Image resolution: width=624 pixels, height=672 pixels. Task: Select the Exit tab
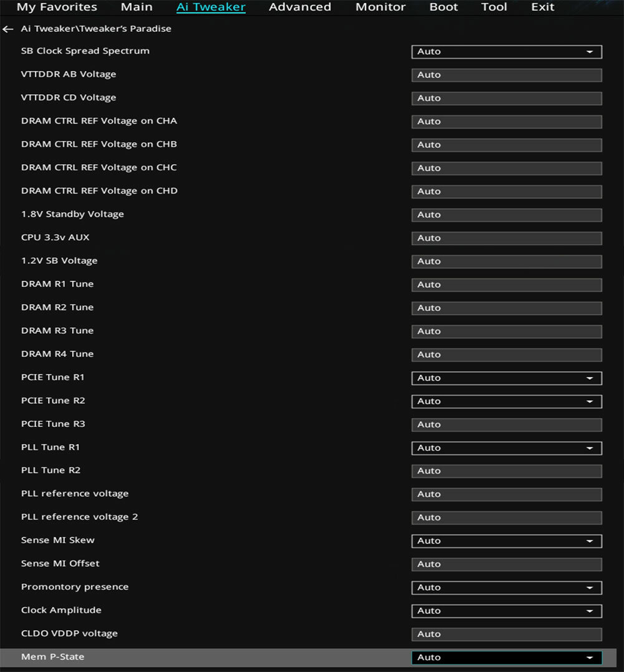543,7
